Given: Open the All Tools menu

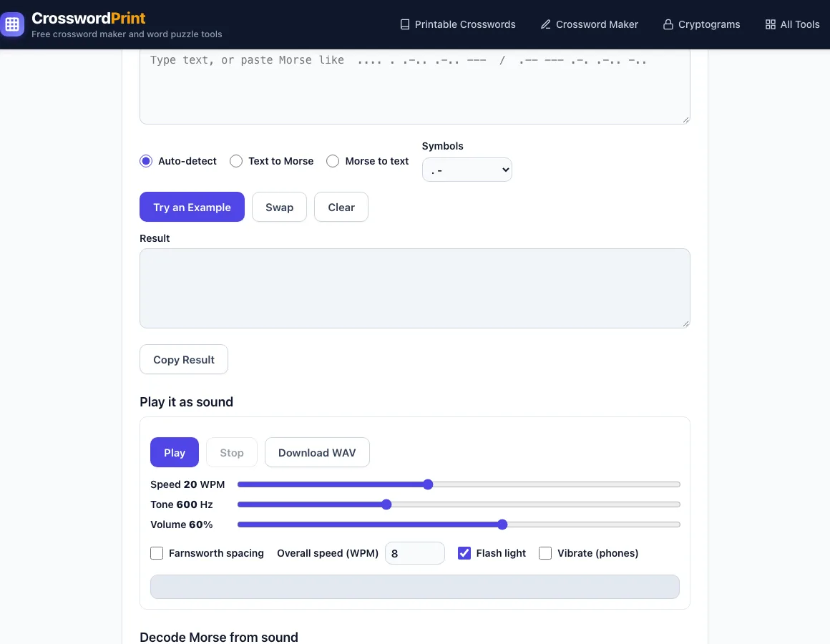Looking at the screenshot, I should (792, 24).
